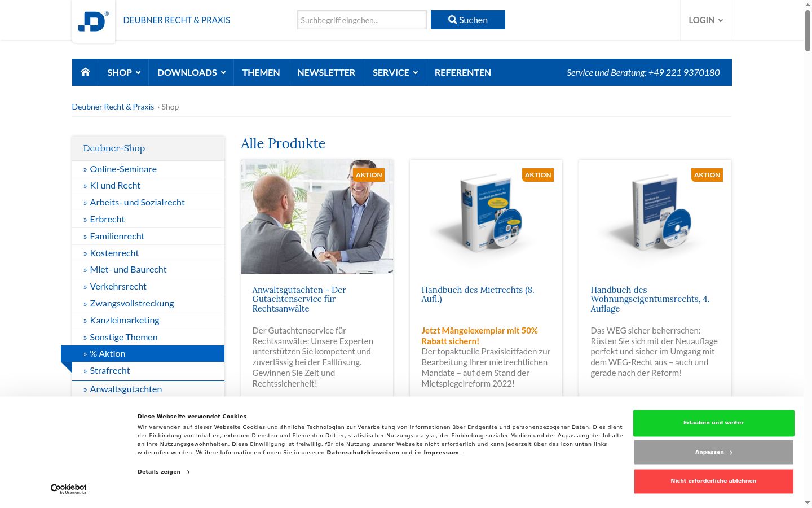Viewport: 812px width, 508px height.
Task: Open the Verkehrsrecht category
Action: [148, 287]
